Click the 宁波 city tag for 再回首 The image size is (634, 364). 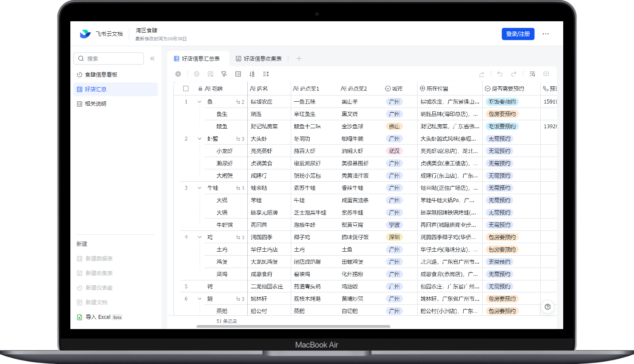click(394, 225)
